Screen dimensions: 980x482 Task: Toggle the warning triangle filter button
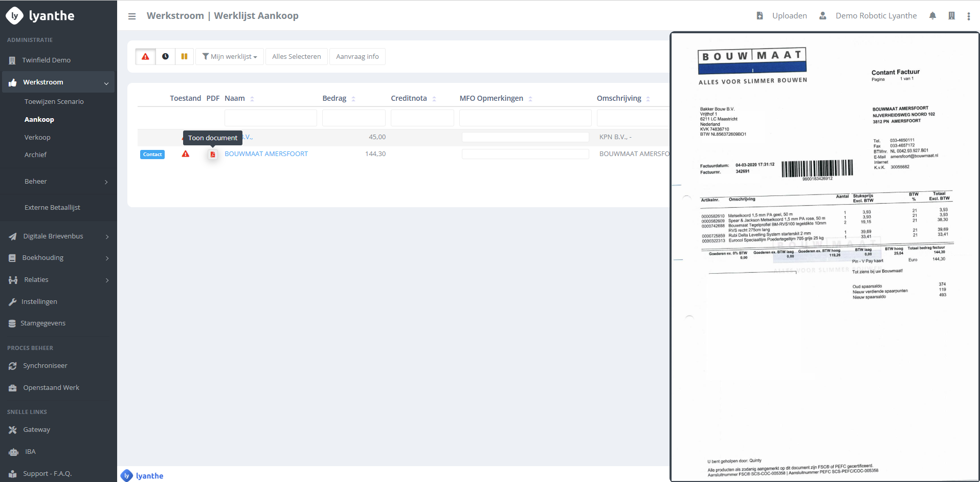tap(146, 57)
